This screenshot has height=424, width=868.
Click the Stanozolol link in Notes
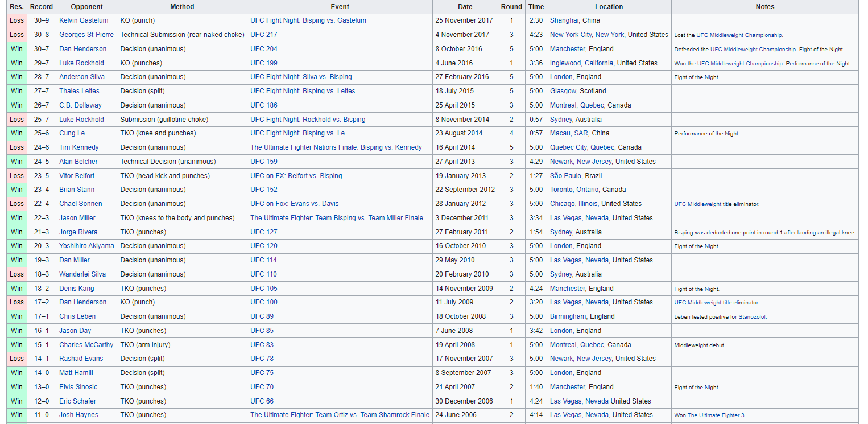[752, 317]
